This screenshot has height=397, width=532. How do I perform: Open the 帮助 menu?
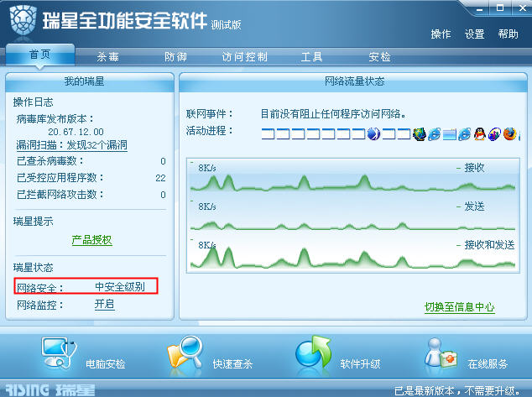pyautogui.click(x=508, y=34)
